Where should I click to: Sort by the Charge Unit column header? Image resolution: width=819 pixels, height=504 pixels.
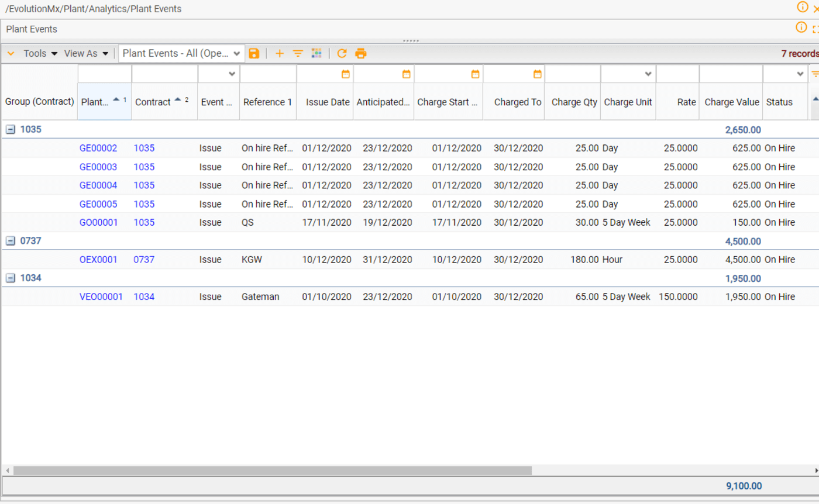[628, 102]
